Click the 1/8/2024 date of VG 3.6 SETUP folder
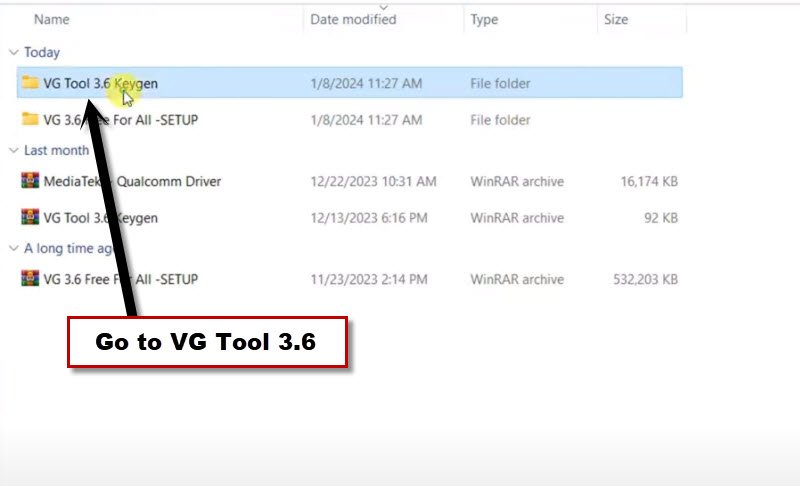This screenshot has width=800, height=486. pyautogui.click(x=366, y=120)
